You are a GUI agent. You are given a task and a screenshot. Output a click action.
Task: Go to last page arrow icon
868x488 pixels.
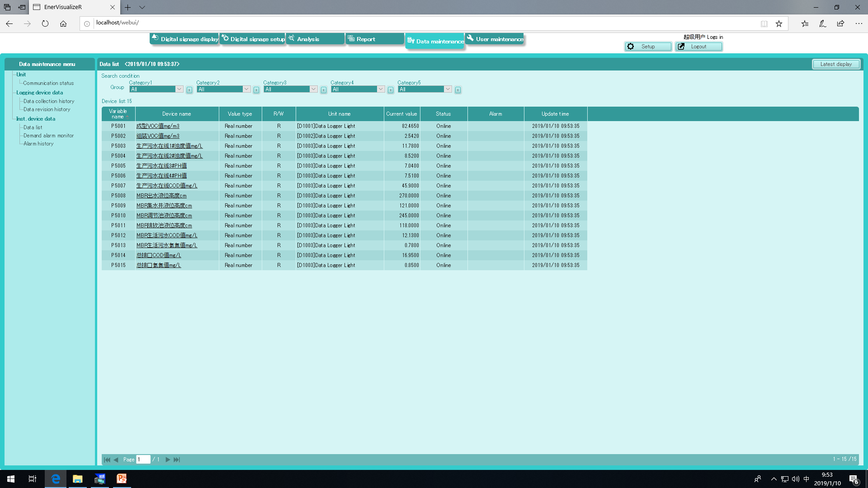click(x=177, y=460)
